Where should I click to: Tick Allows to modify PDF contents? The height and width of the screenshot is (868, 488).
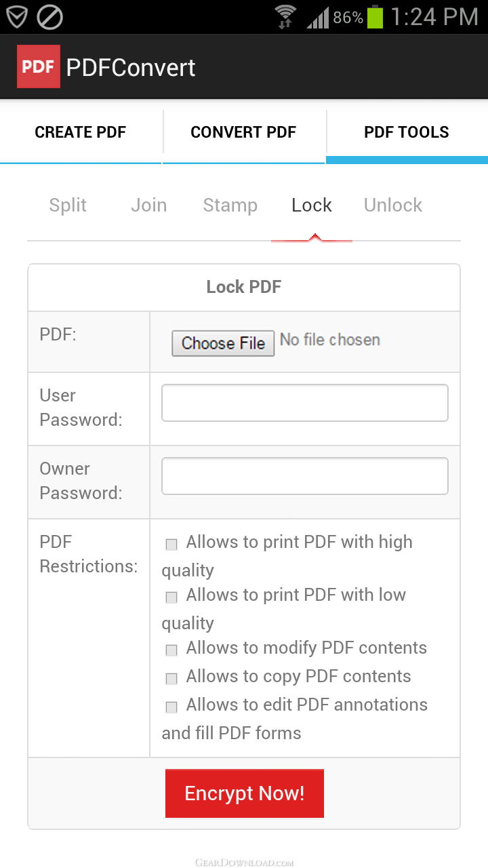point(171,650)
